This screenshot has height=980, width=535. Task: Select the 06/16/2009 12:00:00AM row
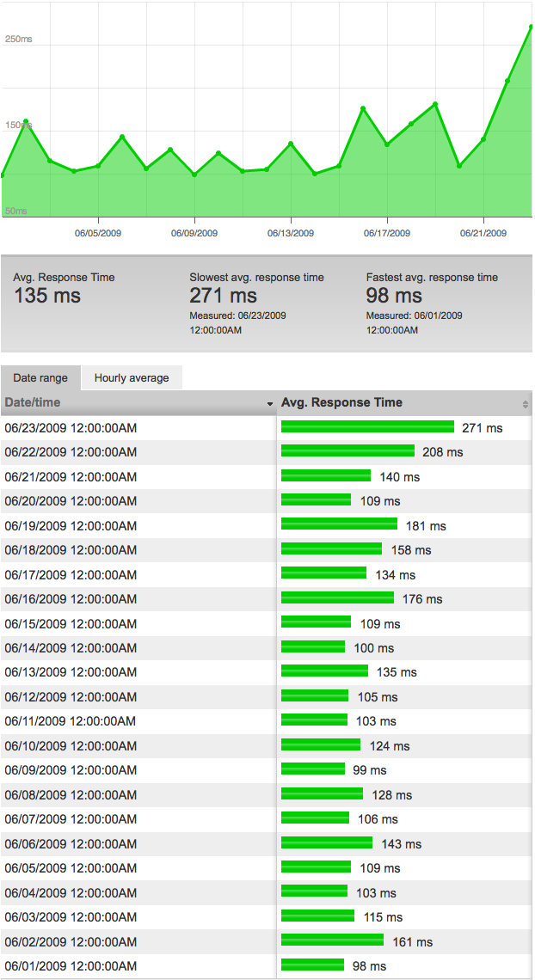[x=267, y=599]
